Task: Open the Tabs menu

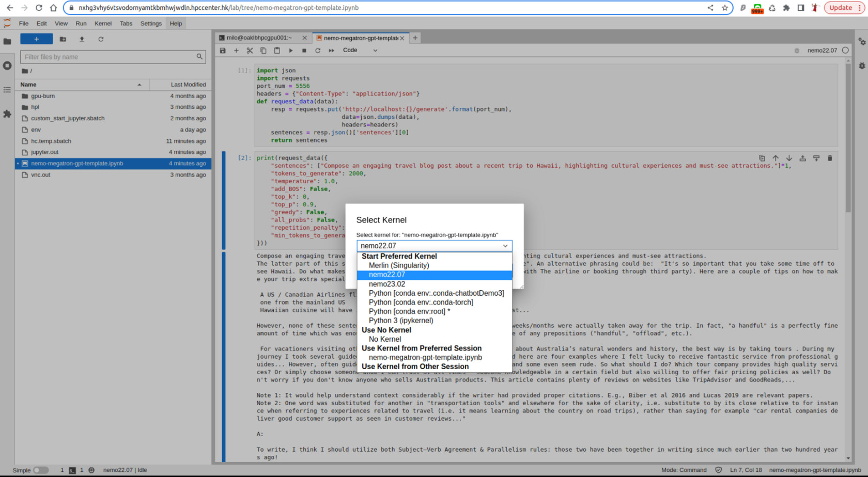Action: point(126,23)
